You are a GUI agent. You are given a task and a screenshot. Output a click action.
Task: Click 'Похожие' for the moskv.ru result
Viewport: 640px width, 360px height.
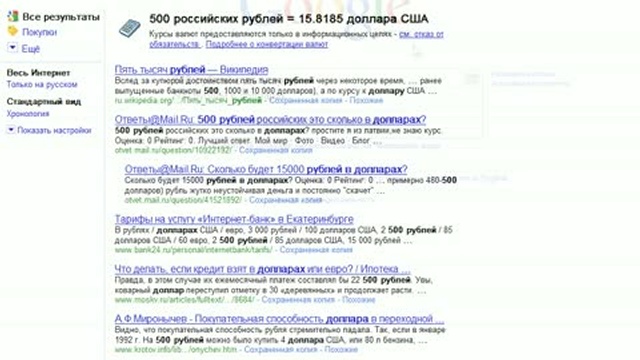point(358,300)
